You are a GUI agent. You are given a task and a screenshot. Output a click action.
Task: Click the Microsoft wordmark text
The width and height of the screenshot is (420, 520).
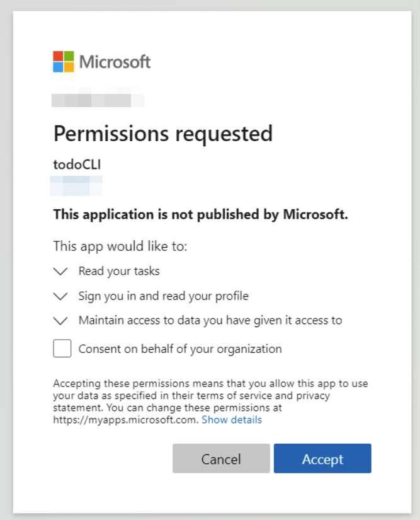click(115, 62)
